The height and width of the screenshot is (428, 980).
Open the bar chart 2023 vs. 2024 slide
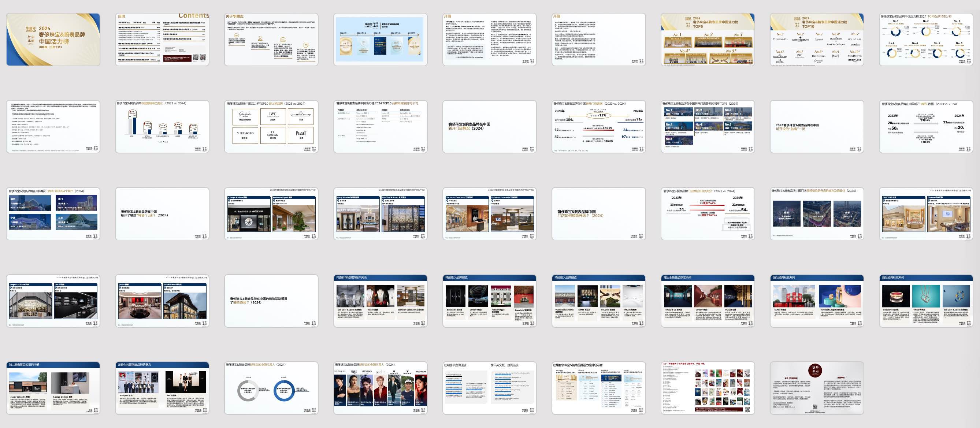(162, 127)
